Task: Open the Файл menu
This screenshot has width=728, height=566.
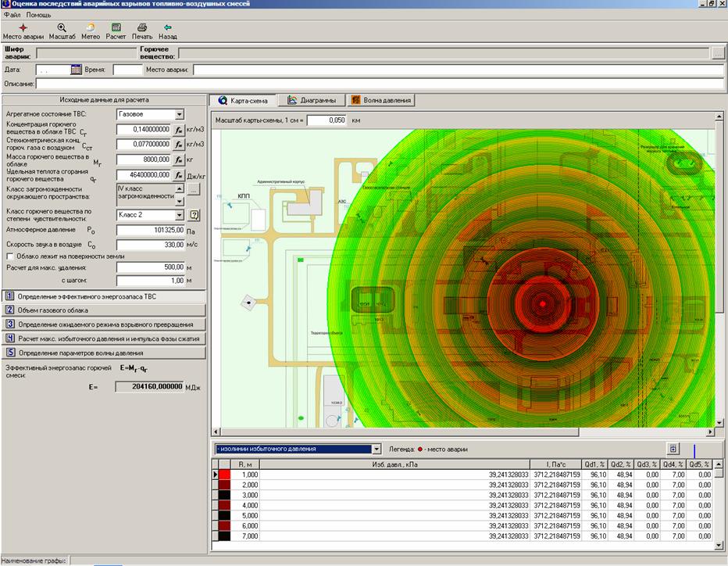Action: (12, 15)
